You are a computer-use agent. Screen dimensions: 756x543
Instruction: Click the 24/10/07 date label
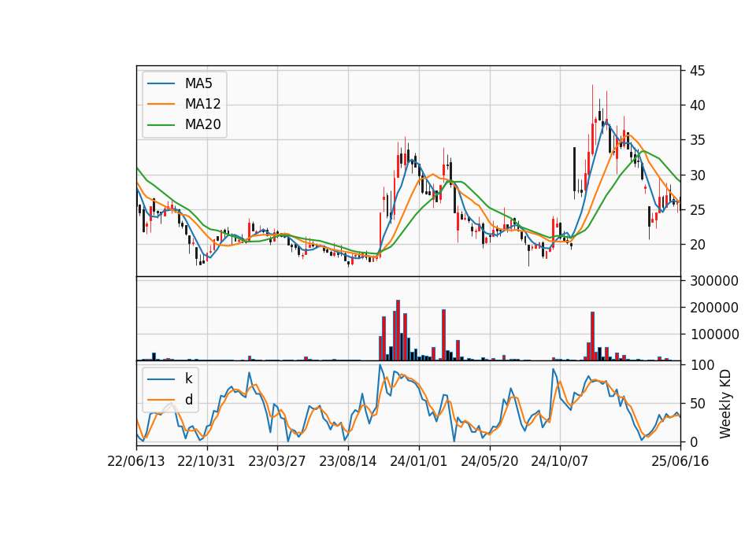560,462
